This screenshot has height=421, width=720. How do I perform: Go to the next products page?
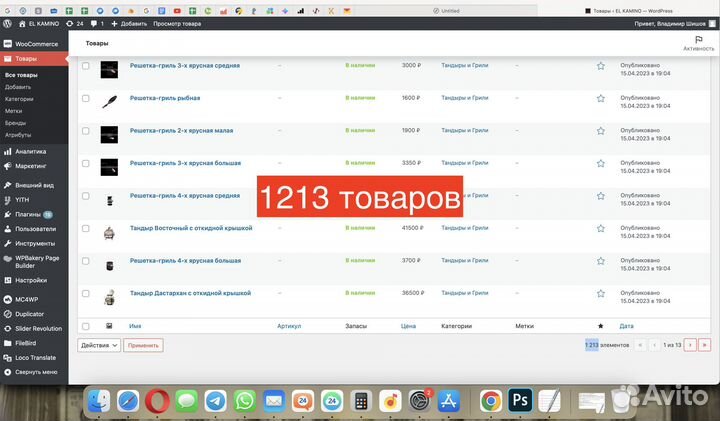coord(690,345)
